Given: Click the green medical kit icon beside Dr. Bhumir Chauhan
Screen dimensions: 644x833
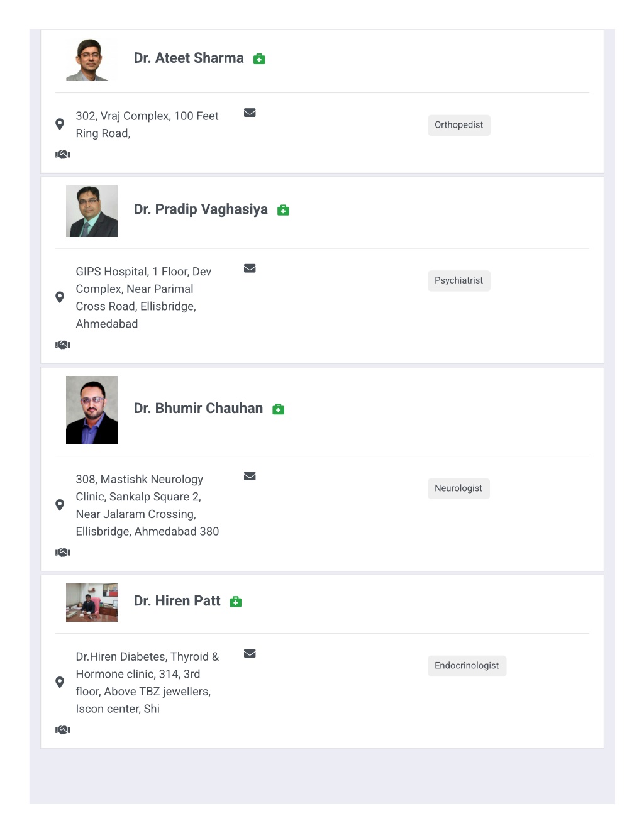Looking at the screenshot, I should pos(279,409).
